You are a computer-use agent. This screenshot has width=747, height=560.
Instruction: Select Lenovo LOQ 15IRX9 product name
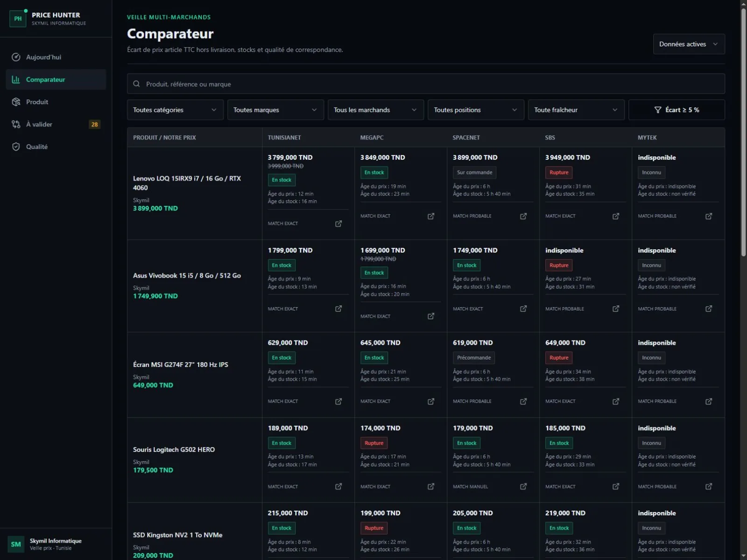(x=187, y=183)
